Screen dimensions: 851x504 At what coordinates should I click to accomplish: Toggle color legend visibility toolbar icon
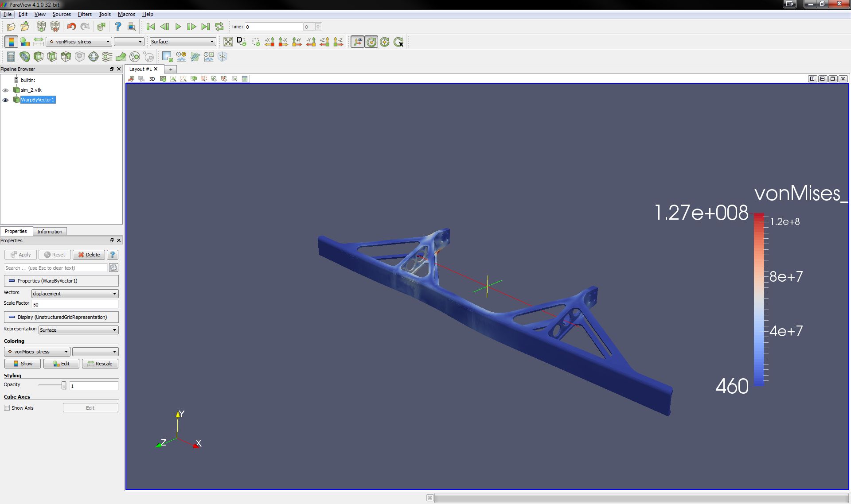11,42
